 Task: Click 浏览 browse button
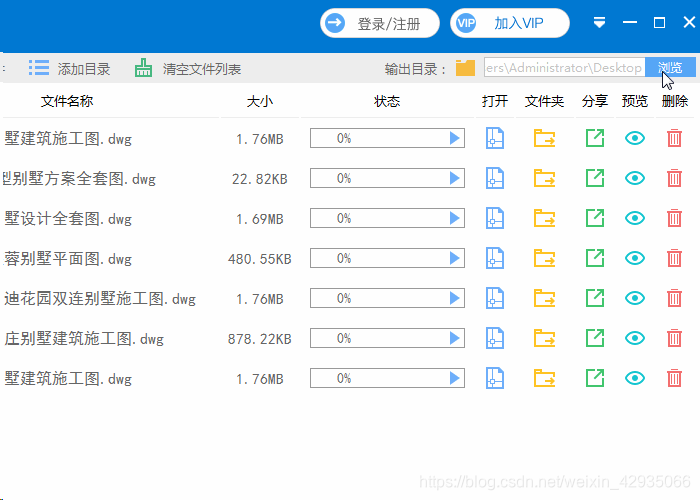point(670,67)
